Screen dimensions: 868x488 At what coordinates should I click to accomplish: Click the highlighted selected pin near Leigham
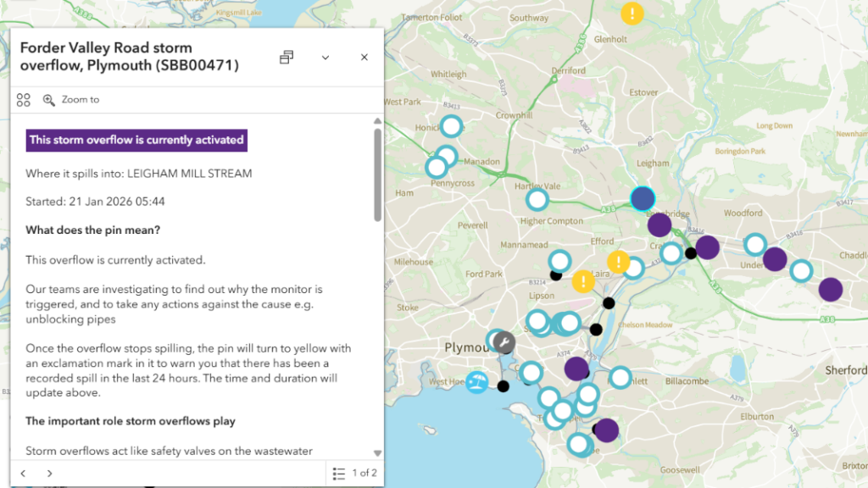click(x=643, y=198)
